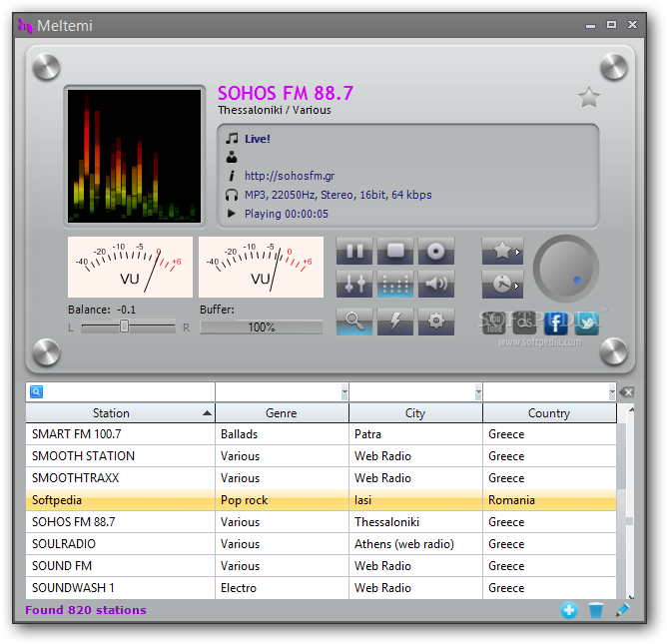The height and width of the screenshot is (644, 667).
Task: Sort by the Genre column header
Action: (x=282, y=413)
